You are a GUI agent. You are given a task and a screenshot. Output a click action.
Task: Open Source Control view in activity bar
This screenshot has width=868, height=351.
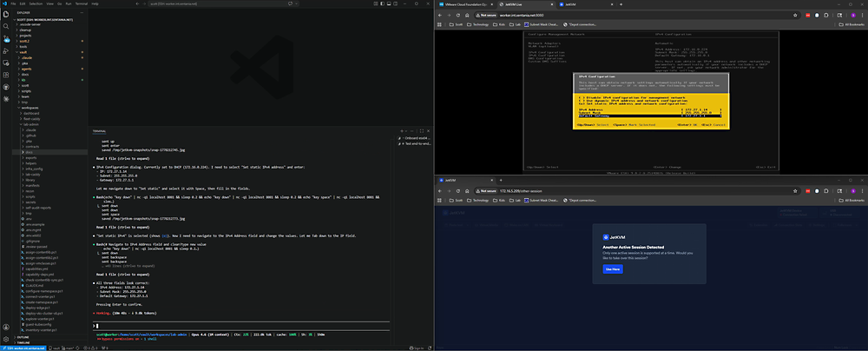[x=6, y=38]
